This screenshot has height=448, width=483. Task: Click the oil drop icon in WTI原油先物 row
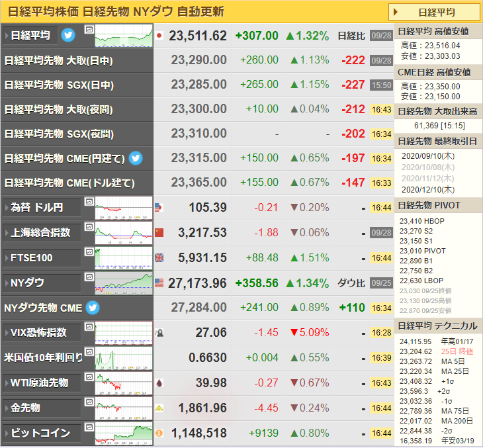click(159, 383)
